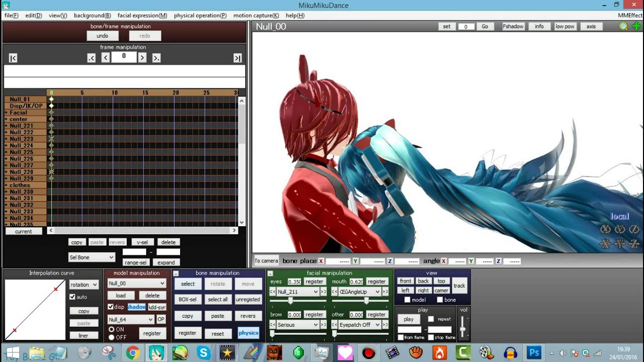
Task: Expand the clothes bone group
Action: (x=7, y=185)
